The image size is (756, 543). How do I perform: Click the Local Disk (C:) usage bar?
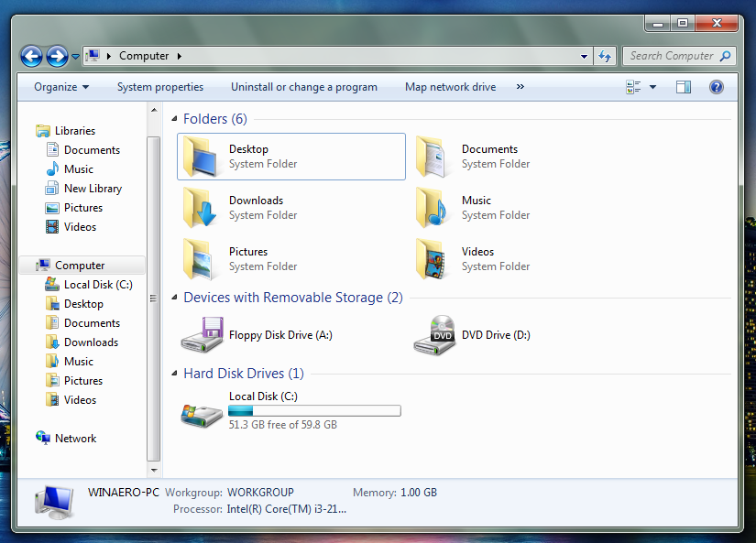click(314, 410)
